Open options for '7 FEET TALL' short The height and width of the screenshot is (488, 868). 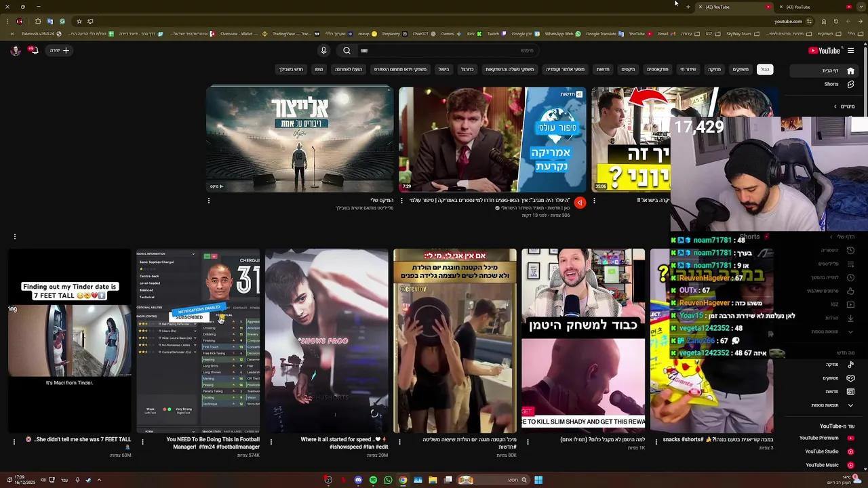coord(14,441)
